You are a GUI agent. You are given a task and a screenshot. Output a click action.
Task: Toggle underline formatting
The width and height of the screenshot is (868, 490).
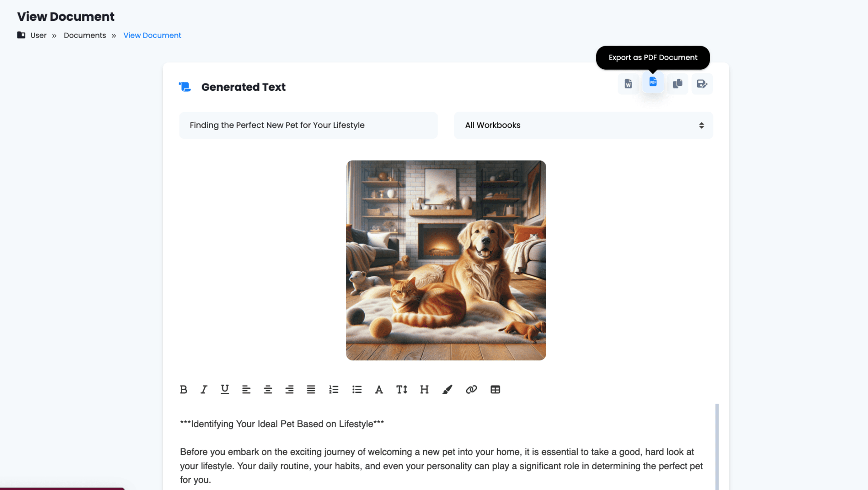coord(225,389)
